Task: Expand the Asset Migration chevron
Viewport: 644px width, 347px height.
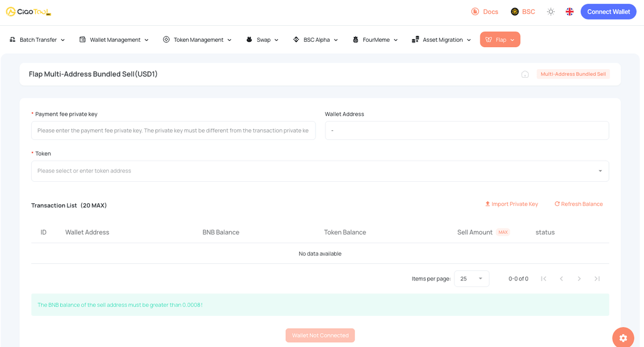Action: (469, 40)
